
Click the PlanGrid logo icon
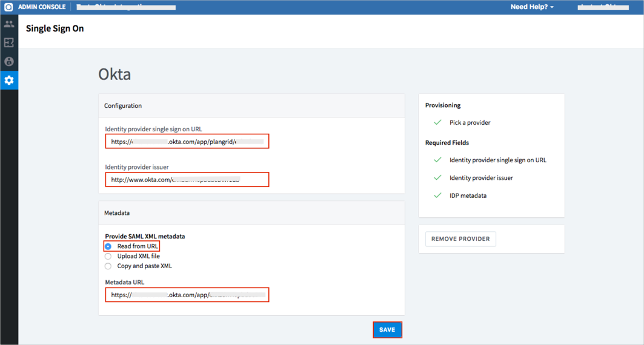(8, 7)
